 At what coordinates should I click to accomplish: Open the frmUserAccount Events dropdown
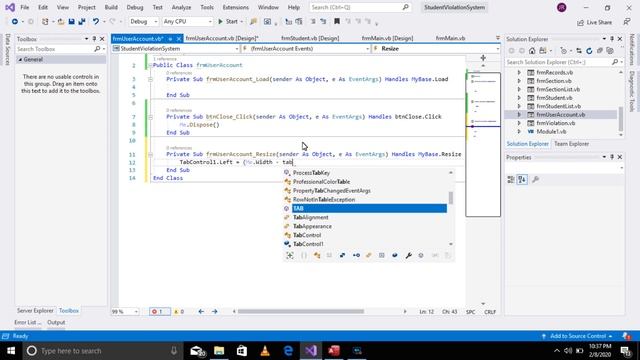306,49
